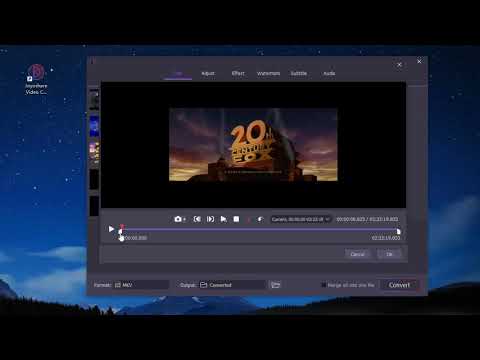
Task: Click the timeline start trim handle
Action: (x=120, y=231)
